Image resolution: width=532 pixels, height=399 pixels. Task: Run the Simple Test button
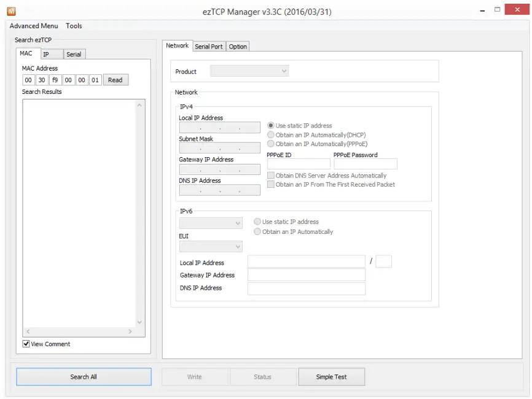tap(332, 377)
